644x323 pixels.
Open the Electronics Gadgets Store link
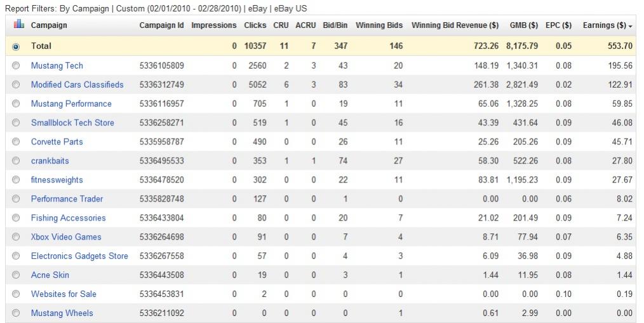(79, 256)
